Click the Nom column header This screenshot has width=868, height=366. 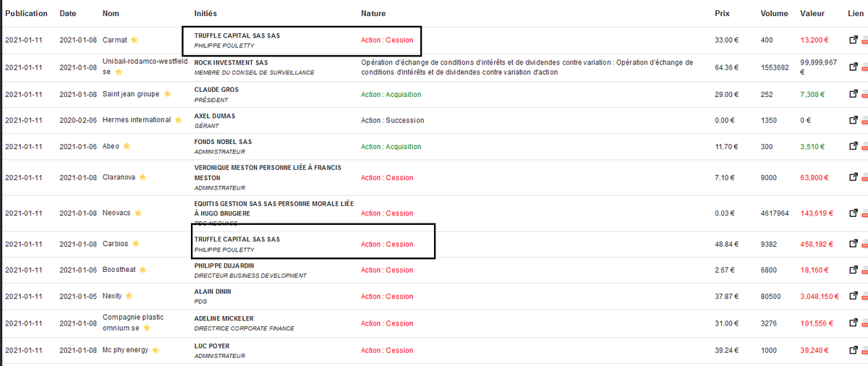click(x=111, y=14)
